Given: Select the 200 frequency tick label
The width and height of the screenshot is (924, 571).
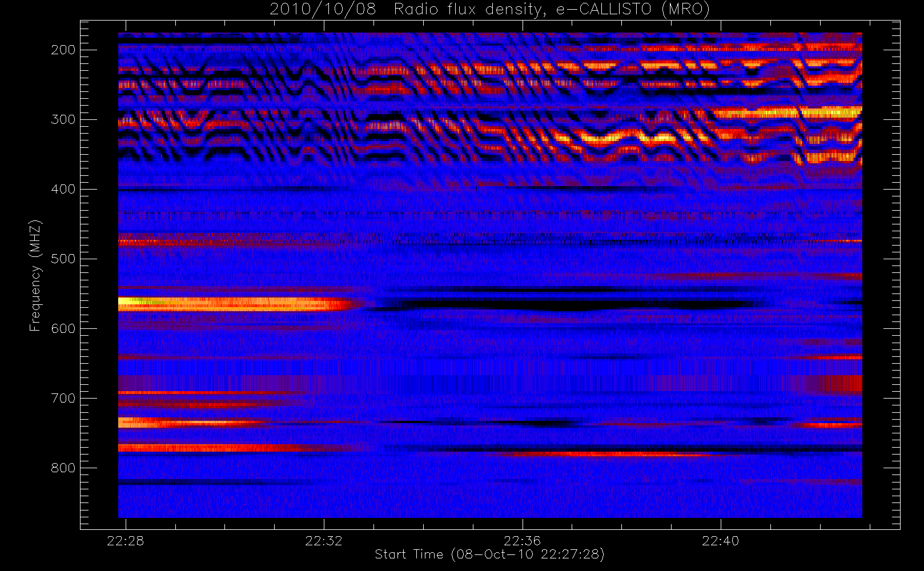Looking at the screenshot, I should pyautogui.click(x=63, y=50).
